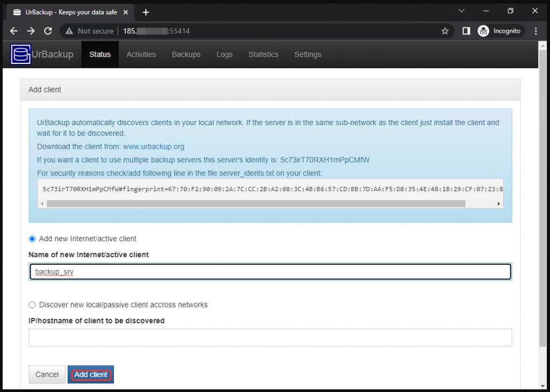Click the Incognito profile icon
The height and width of the screenshot is (392, 550).
tap(483, 31)
